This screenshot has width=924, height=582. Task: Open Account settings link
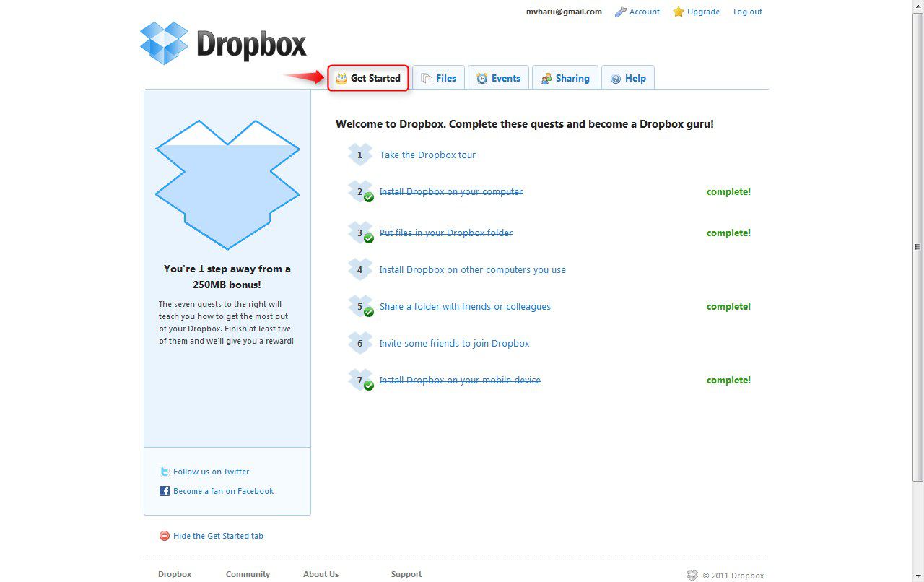click(645, 12)
